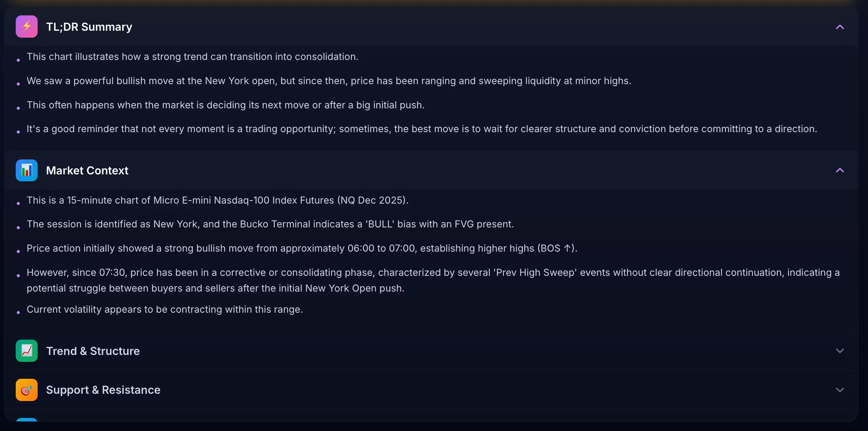
Task: Open the Support & Resistance heading
Action: tap(103, 390)
